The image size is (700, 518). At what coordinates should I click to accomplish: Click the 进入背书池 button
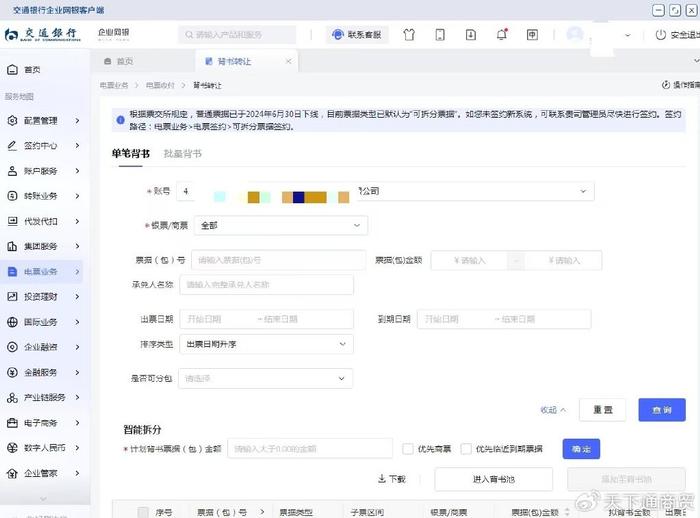pyautogui.click(x=493, y=479)
